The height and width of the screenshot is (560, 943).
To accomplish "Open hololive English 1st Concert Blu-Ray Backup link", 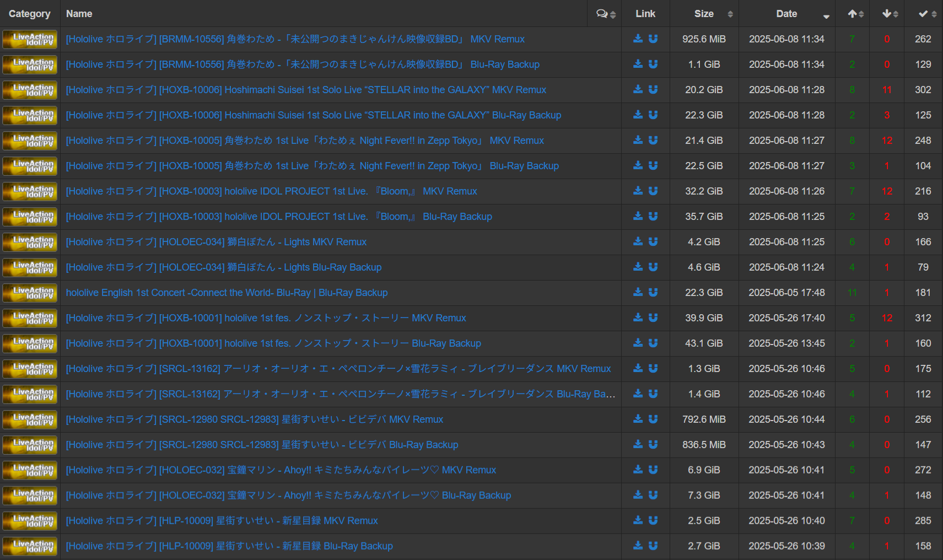I will [227, 293].
